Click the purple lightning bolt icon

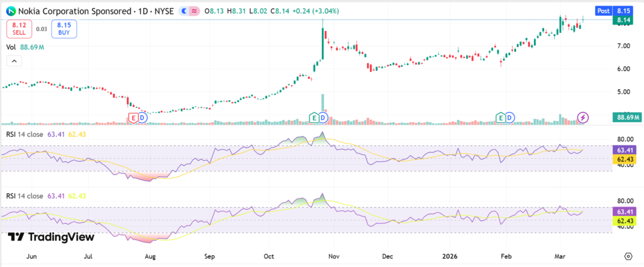pyautogui.click(x=583, y=118)
